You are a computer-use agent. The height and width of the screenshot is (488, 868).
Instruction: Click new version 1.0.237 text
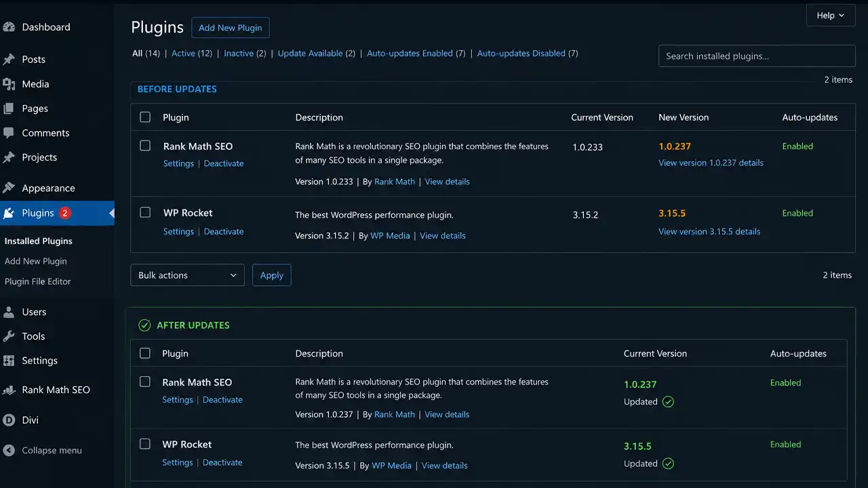pyautogui.click(x=675, y=146)
